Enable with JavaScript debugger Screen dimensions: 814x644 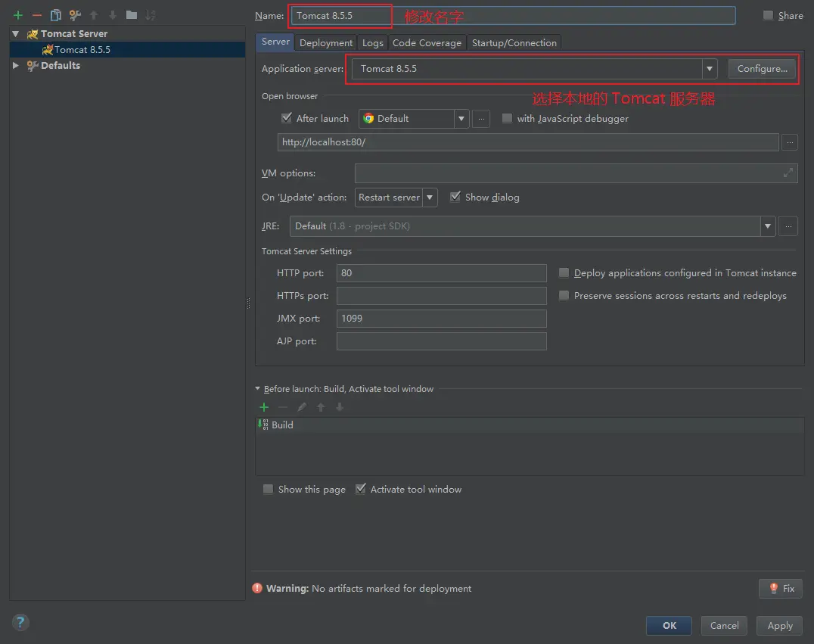tap(507, 118)
